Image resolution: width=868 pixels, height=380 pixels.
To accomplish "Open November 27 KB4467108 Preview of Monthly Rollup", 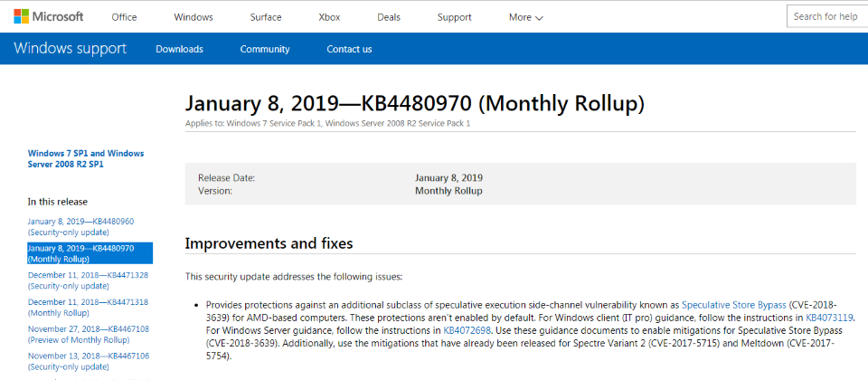I will [x=88, y=335].
